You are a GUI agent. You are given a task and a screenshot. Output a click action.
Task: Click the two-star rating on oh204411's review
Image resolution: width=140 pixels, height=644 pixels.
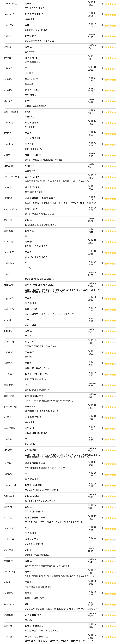(110, 342)
